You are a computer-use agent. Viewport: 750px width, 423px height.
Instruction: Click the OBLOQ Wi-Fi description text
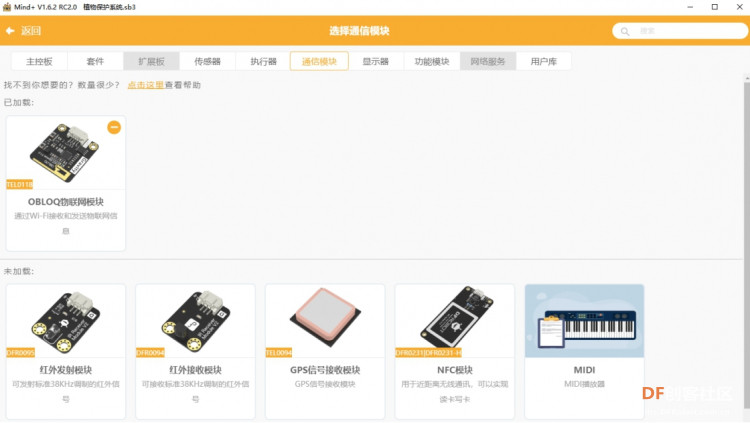(66, 223)
